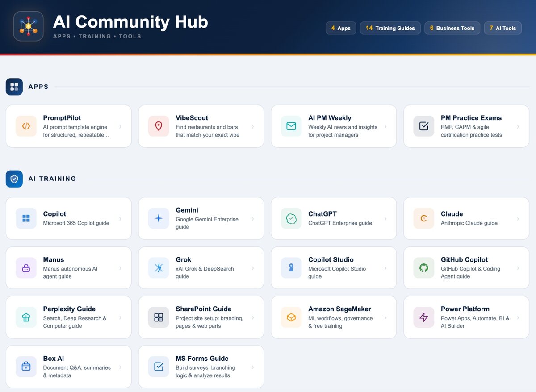Open the 14 Training Guides pill
The height and width of the screenshot is (392, 536).
(x=390, y=28)
